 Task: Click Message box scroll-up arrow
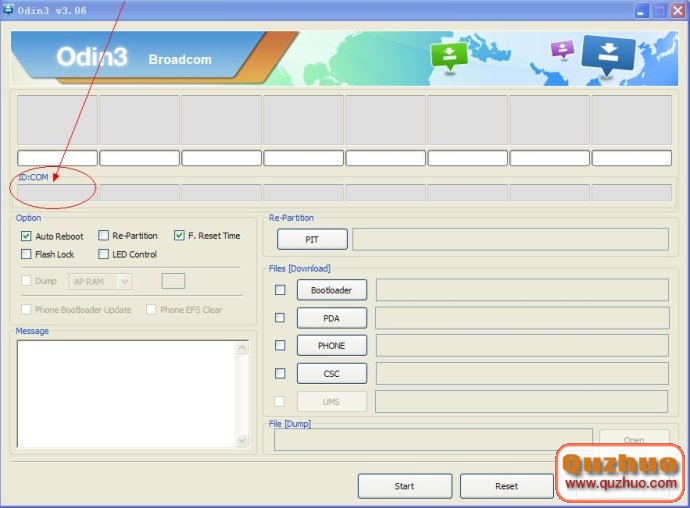pyautogui.click(x=242, y=348)
